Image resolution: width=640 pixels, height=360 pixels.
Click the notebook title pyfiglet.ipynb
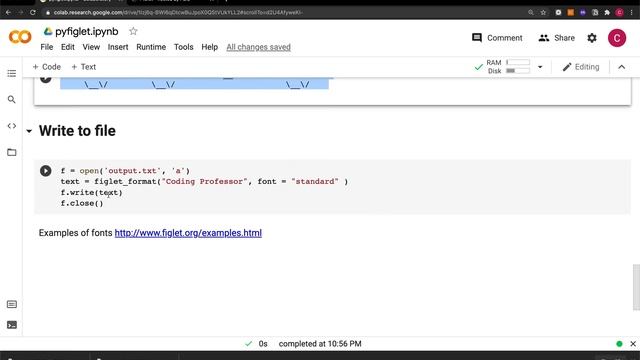coord(87,31)
